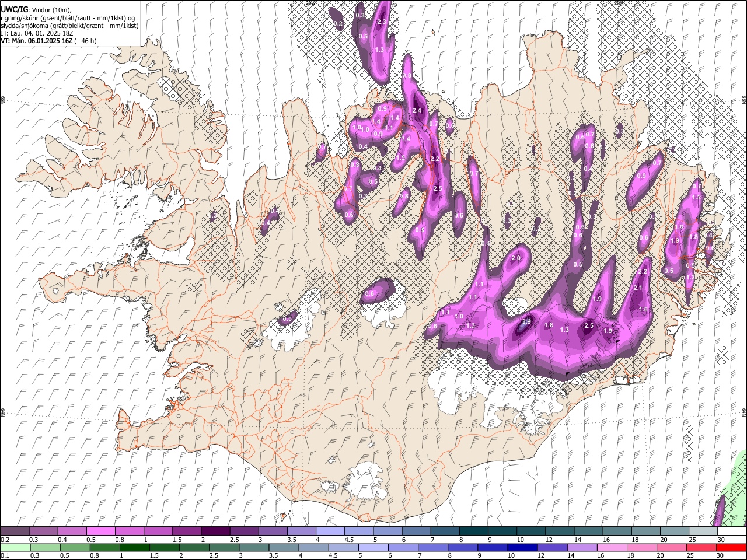This screenshot has width=747, height=560.
Task: Click the 3.9 snowfall value on the map
Action: click(x=526, y=321)
